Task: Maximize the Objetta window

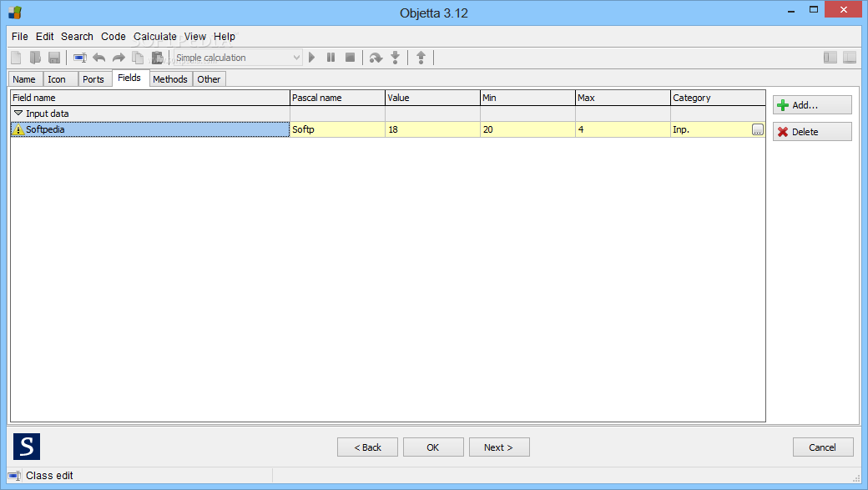Action: coord(814,10)
